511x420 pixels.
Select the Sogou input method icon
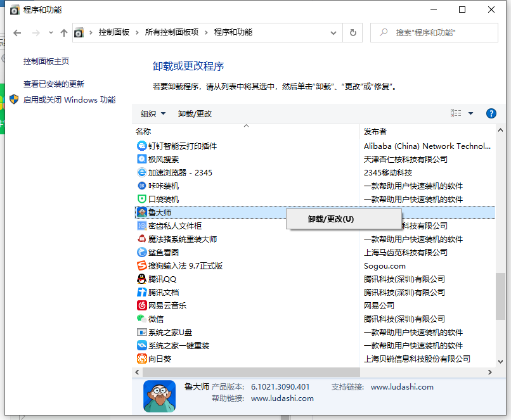(x=142, y=265)
